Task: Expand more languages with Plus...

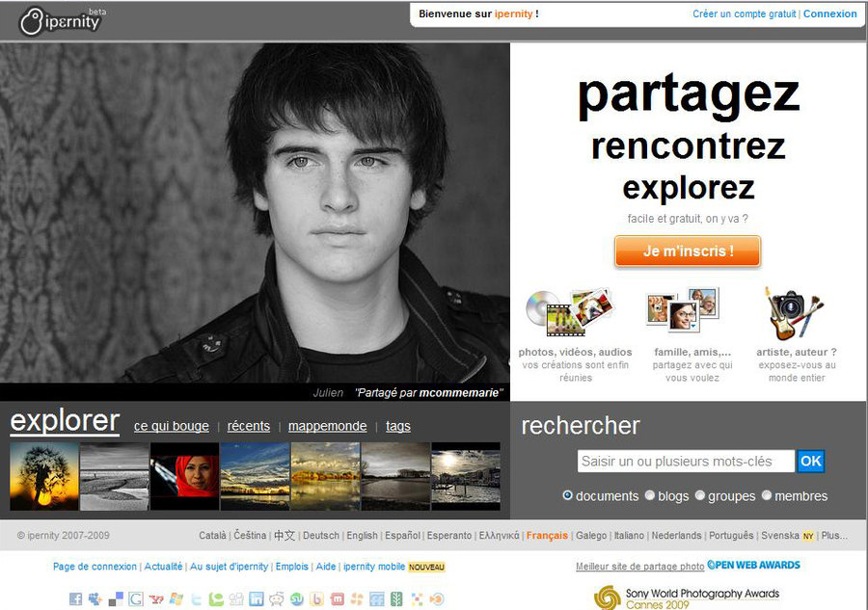Action: pos(834,536)
